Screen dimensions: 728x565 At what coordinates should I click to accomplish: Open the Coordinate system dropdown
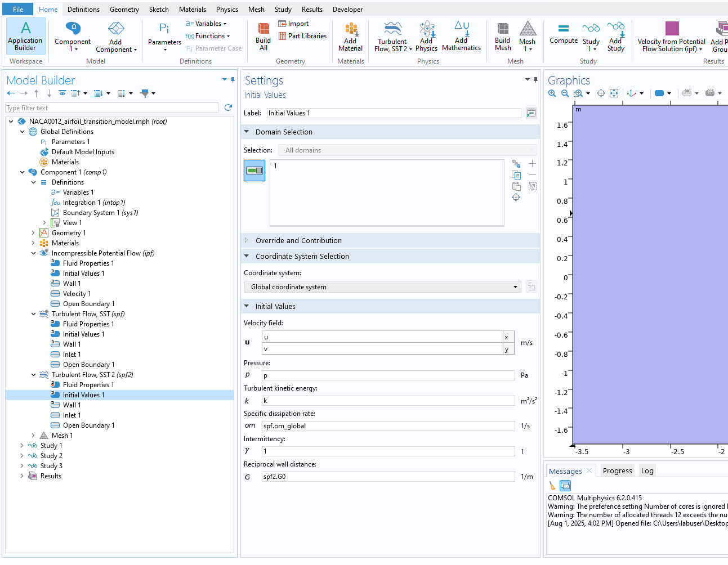(x=382, y=287)
